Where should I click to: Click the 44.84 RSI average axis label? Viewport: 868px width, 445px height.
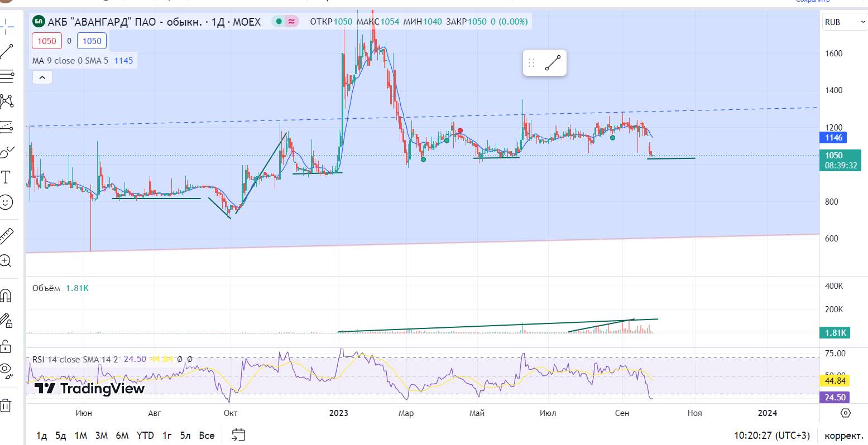(835, 381)
